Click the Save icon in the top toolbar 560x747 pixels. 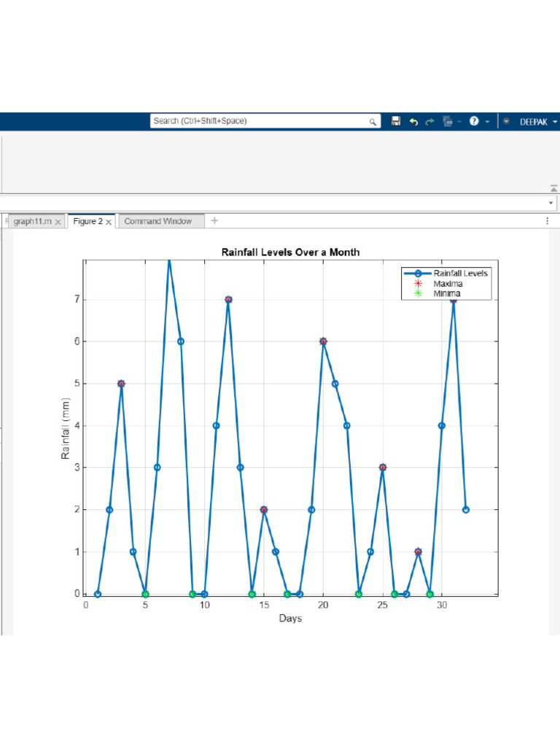pyautogui.click(x=396, y=122)
